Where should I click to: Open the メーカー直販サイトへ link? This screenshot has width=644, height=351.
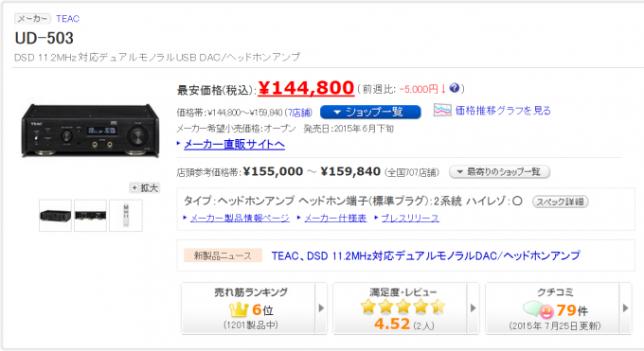(x=234, y=144)
